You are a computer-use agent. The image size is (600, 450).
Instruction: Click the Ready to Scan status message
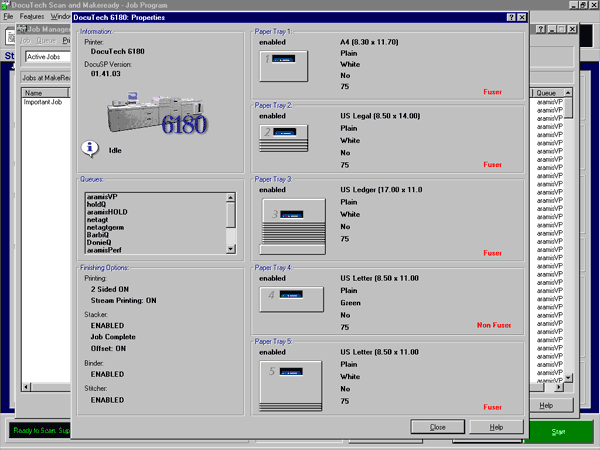[x=41, y=430]
